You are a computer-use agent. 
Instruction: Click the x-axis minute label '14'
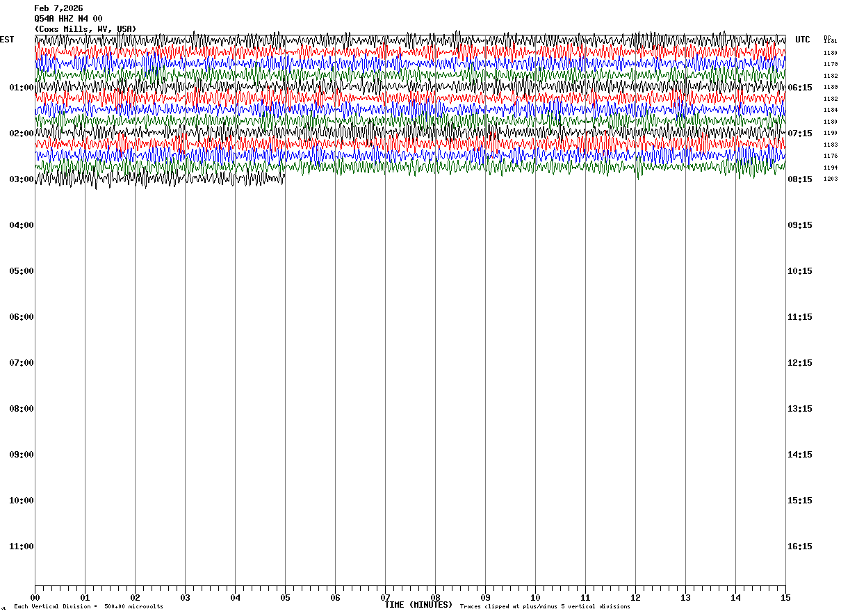735,597
